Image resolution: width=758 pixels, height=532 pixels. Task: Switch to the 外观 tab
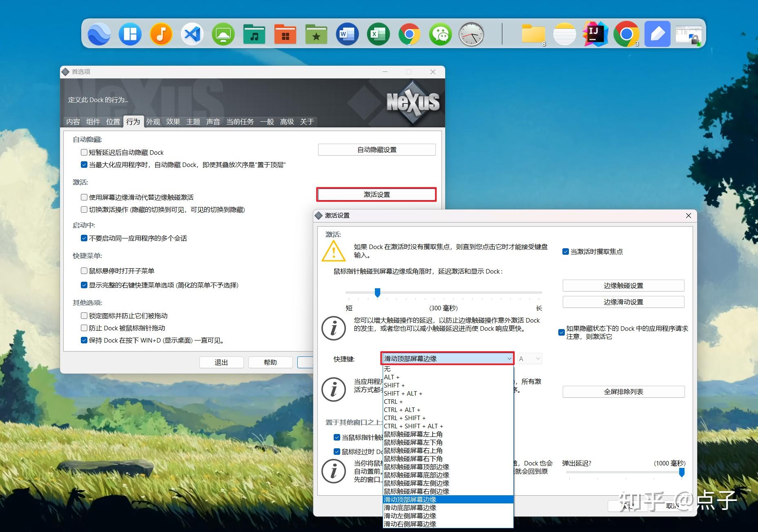[x=153, y=121]
